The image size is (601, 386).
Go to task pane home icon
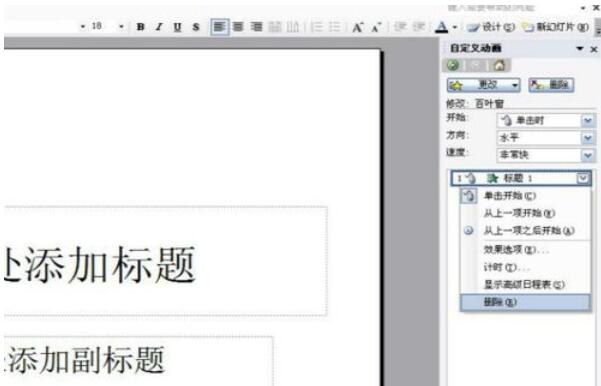click(499, 65)
